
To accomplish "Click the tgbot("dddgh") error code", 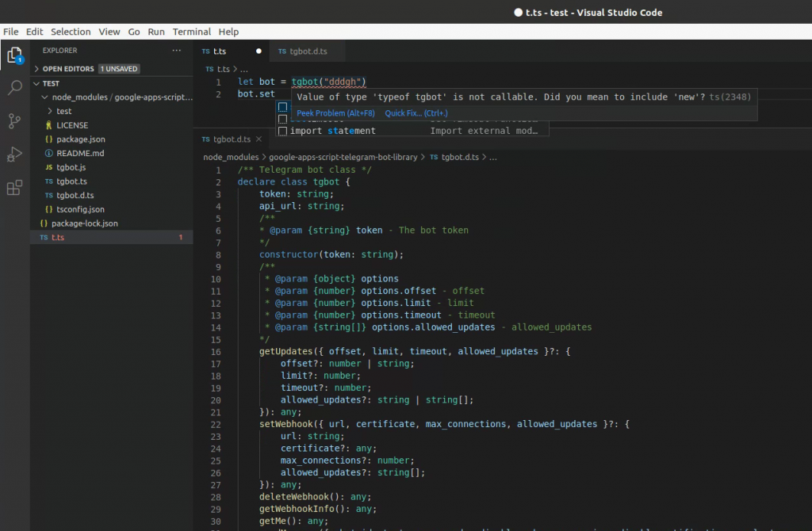I will tap(328, 82).
